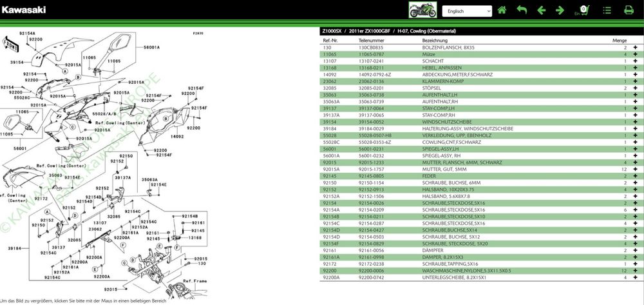
Task: Select part number 92015-1233
Action: (x=372, y=162)
